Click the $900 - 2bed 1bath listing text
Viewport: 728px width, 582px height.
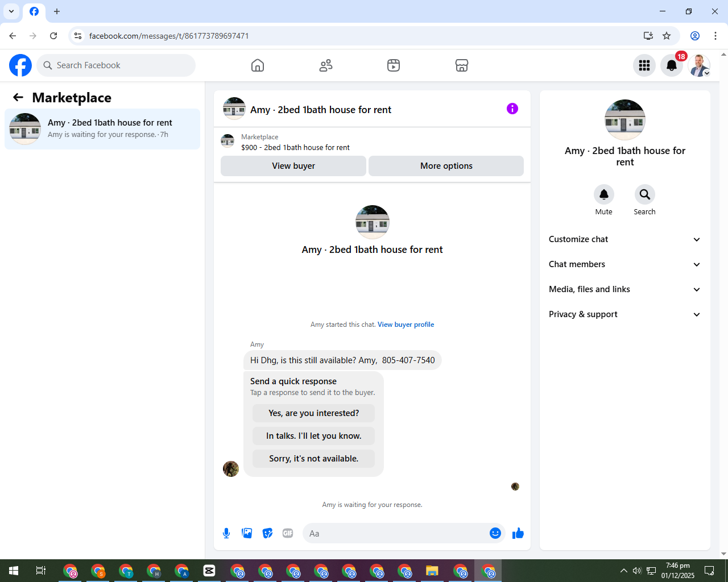click(295, 147)
